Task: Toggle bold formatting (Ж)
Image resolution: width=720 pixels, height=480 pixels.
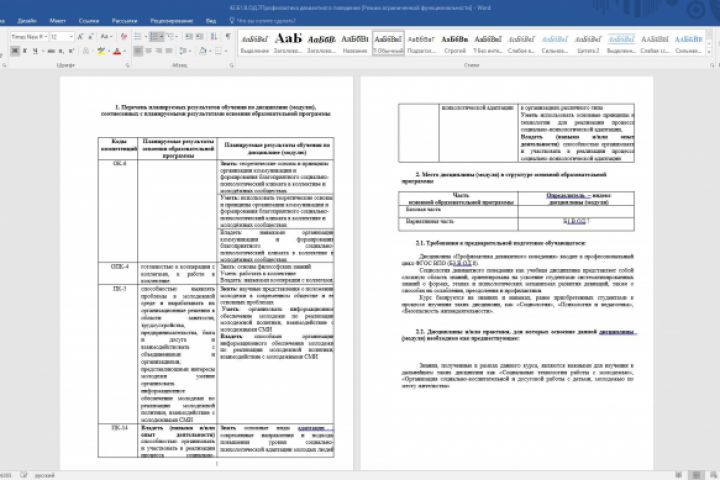Action: coord(15,51)
